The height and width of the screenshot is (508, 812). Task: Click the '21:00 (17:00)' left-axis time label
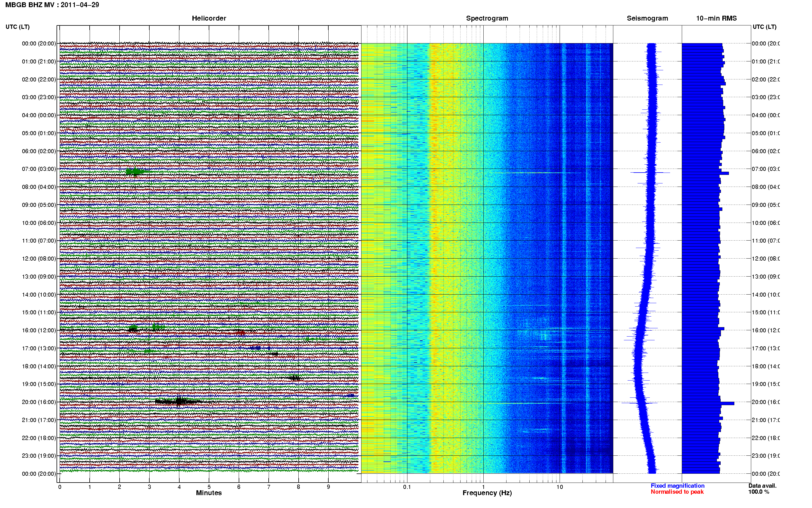[x=39, y=420]
